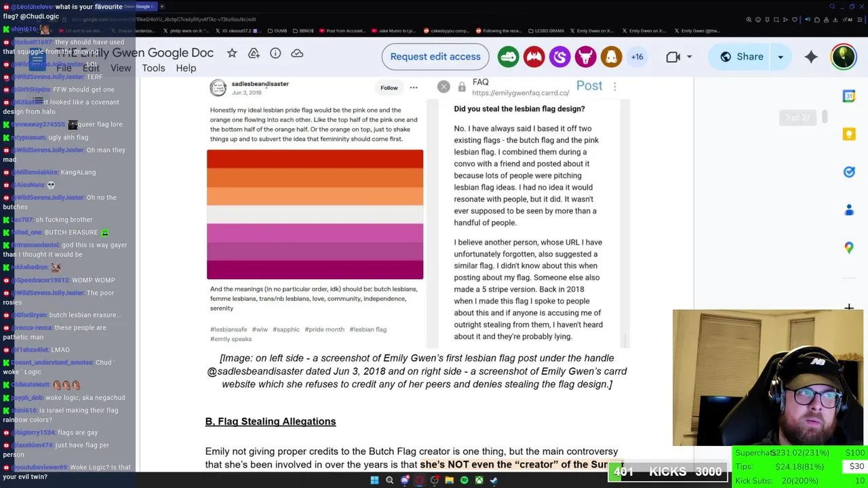Click the 401 KICKS 3000 progress bar
Screen dimensions: 868x488
pyautogui.click(x=667, y=472)
